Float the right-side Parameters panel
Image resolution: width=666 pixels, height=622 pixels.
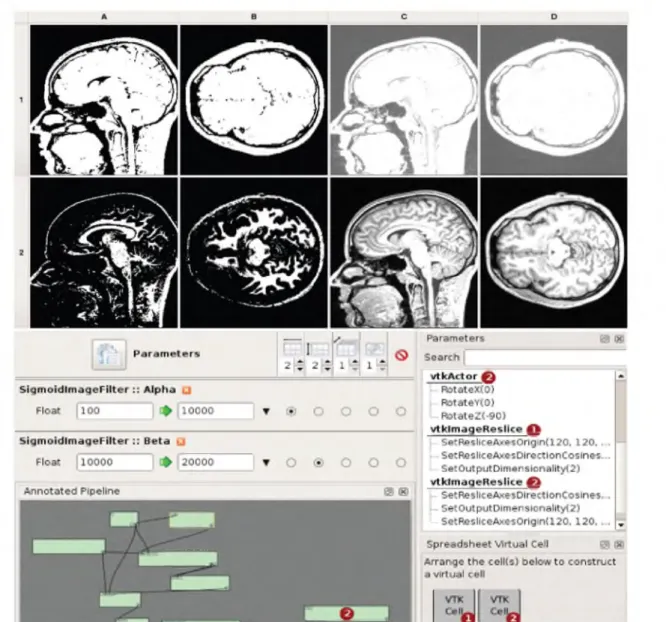click(604, 339)
